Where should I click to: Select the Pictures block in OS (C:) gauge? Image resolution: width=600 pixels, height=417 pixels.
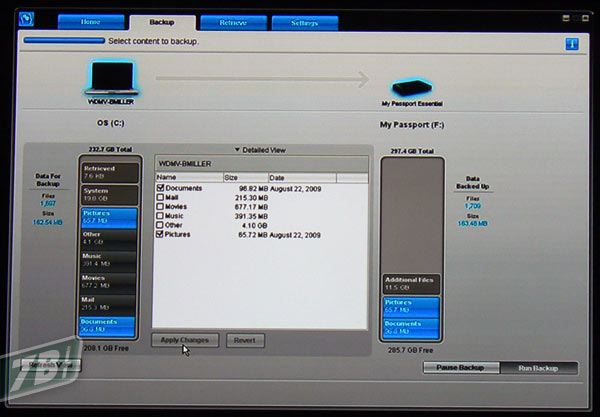pos(109,217)
